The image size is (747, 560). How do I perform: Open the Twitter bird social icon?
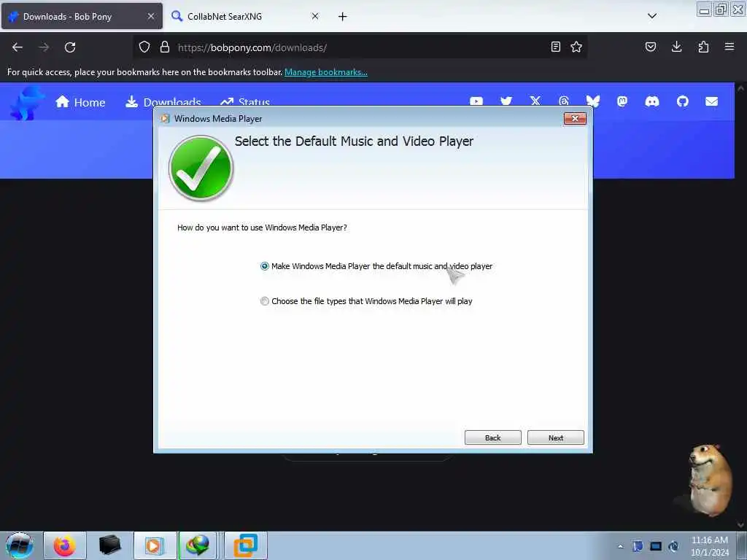pos(506,101)
